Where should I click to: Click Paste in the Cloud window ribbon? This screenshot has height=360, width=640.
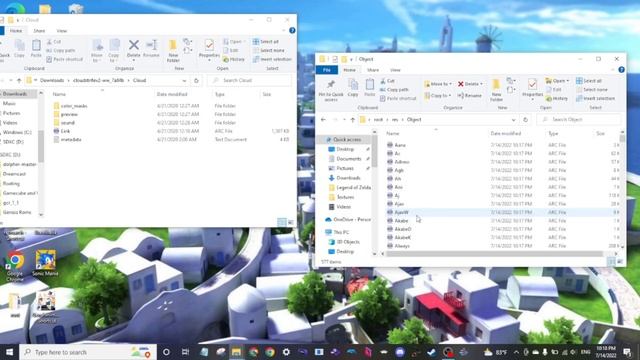coord(36,48)
